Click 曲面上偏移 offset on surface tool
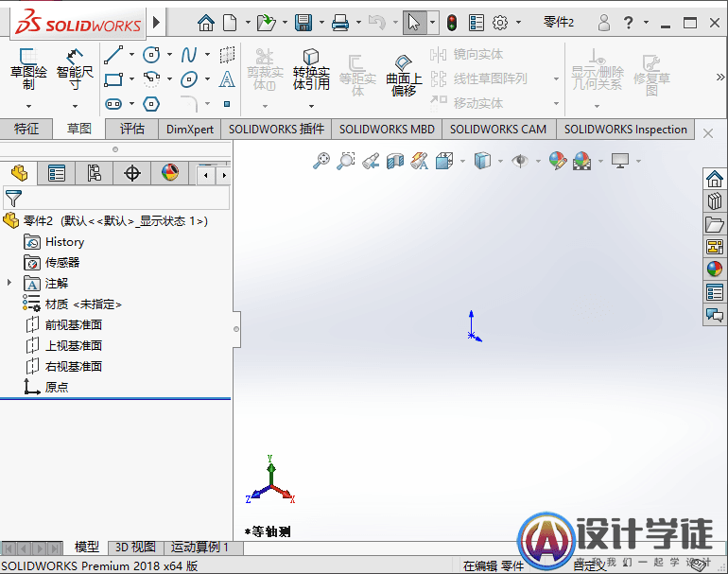Viewport: 728px width, 574px height. click(x=404, y=76)
